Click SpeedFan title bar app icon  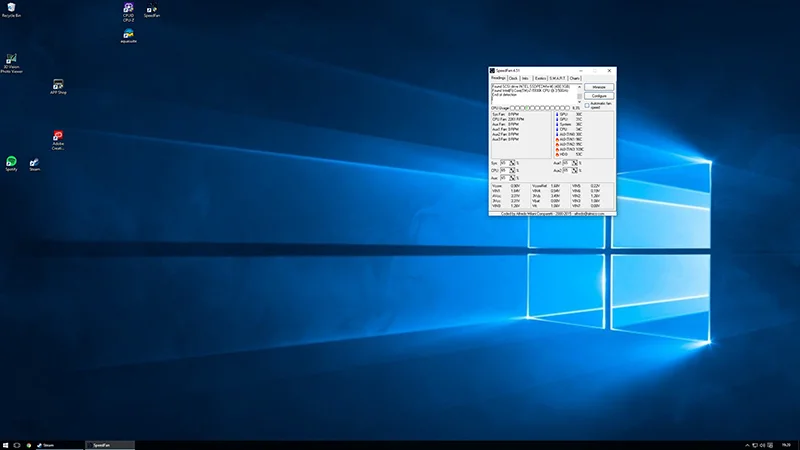492,70
